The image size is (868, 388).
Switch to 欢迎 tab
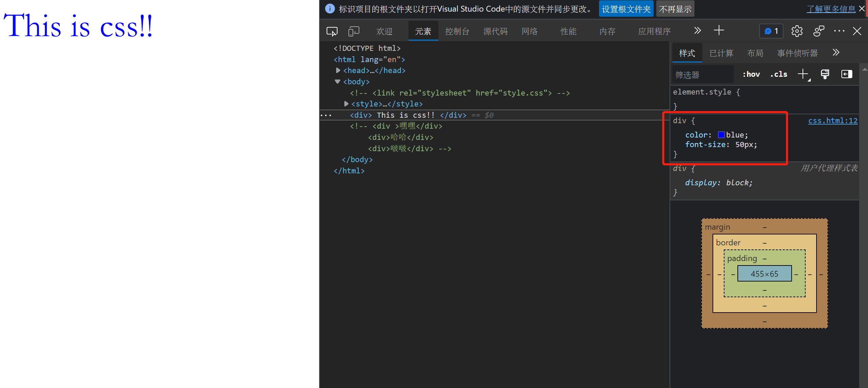pos(384,31)
